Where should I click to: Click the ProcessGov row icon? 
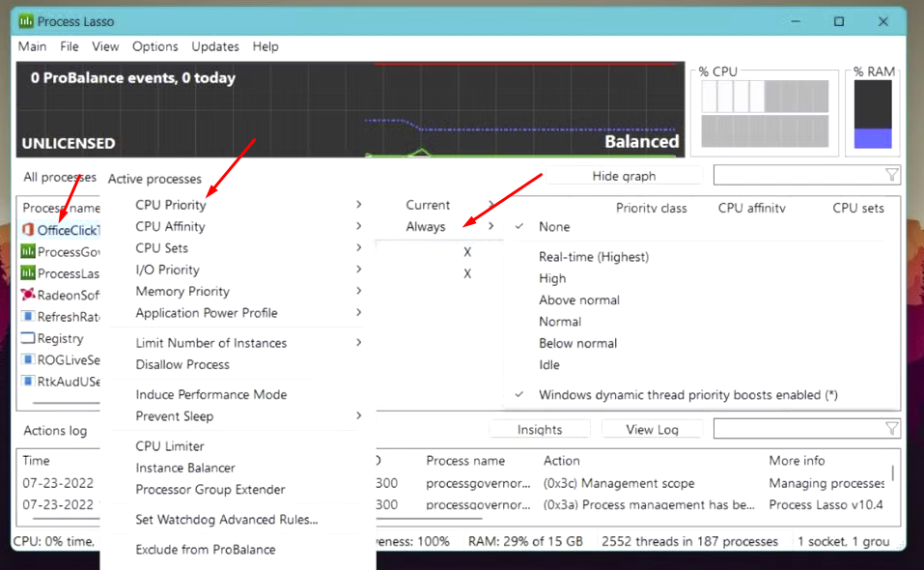(28, 252)
